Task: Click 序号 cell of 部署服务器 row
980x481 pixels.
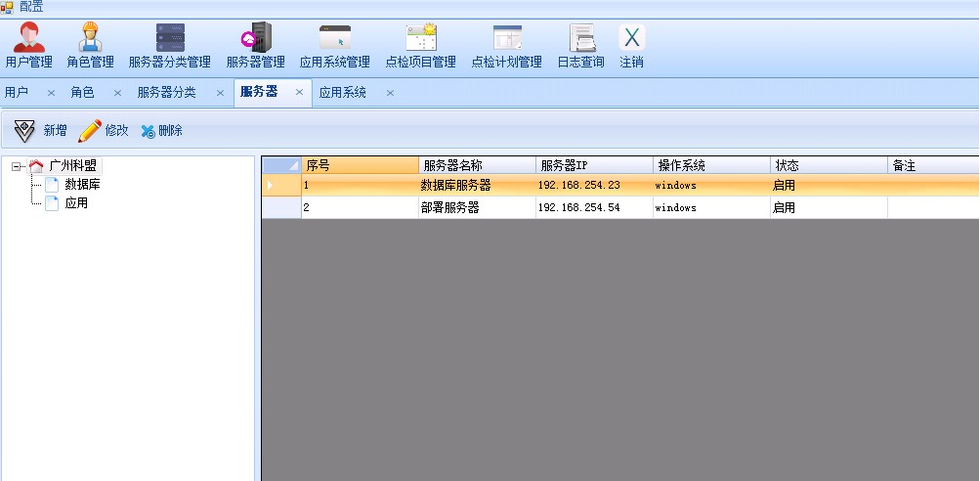Action: coord(360,207)
